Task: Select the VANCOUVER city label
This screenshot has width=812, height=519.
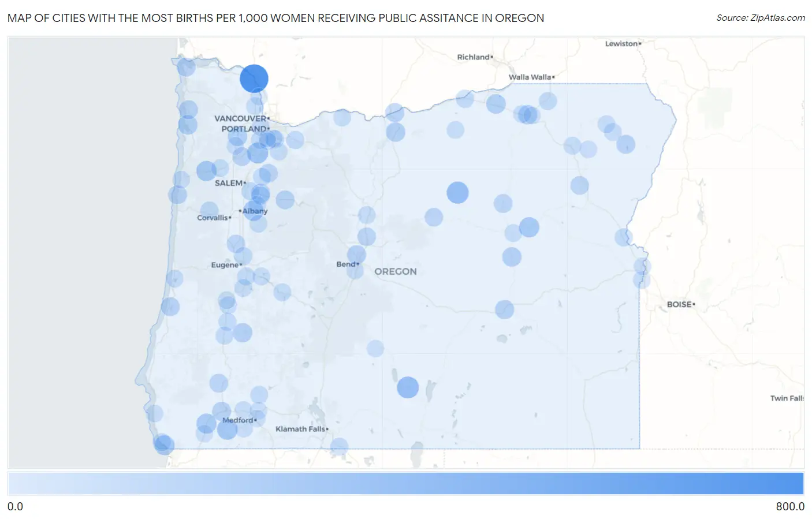Action: (241, 118)
